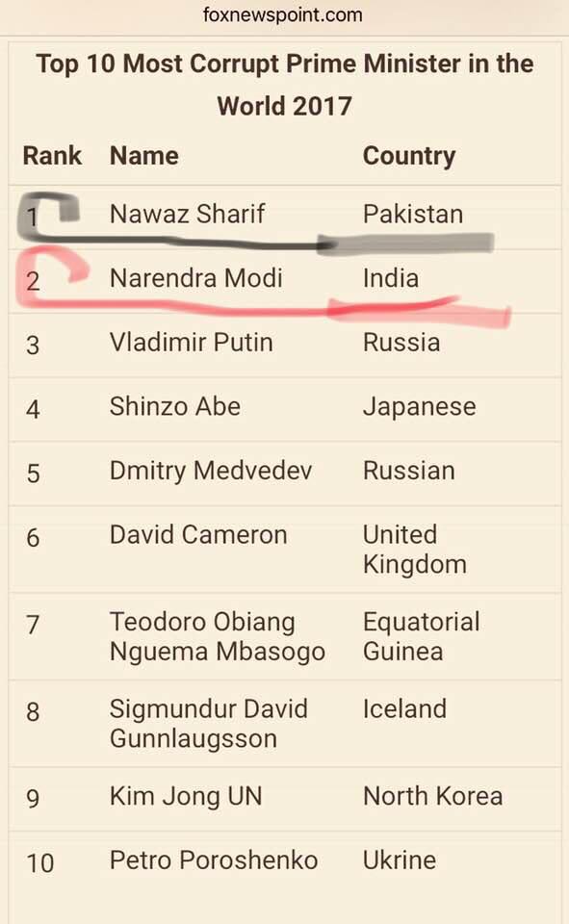Tap the foxnewspoint.com address text
Viewport: 569px width, 924px height.
click(x=283, y=14)
